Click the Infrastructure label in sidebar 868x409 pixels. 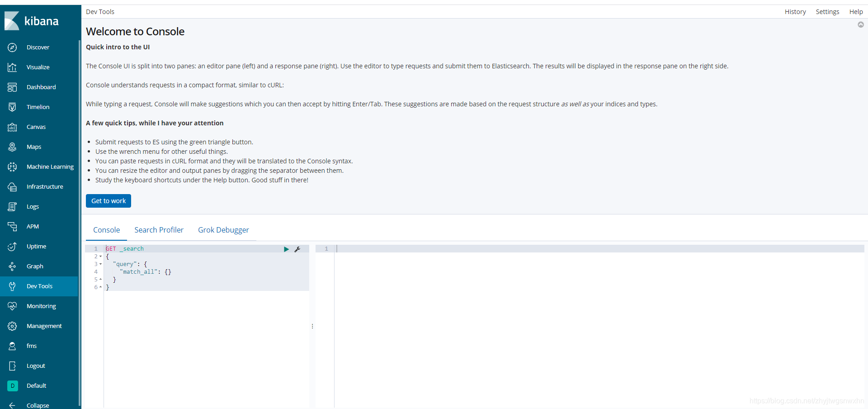coord(45,187)
